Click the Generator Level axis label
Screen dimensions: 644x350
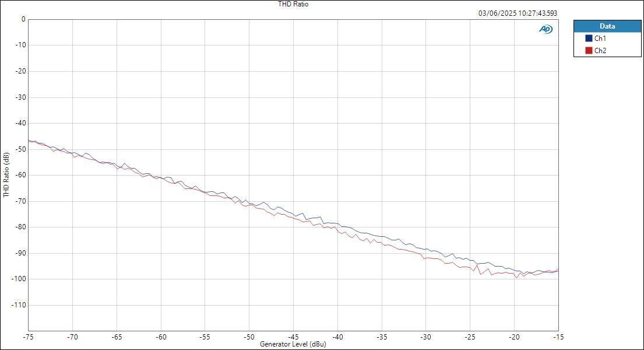tap(294, 344)
